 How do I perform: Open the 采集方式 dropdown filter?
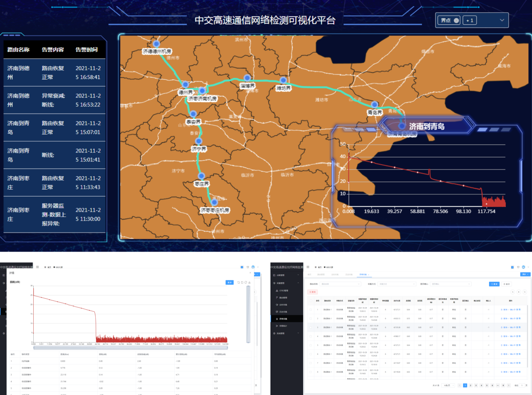click(396, 284)
